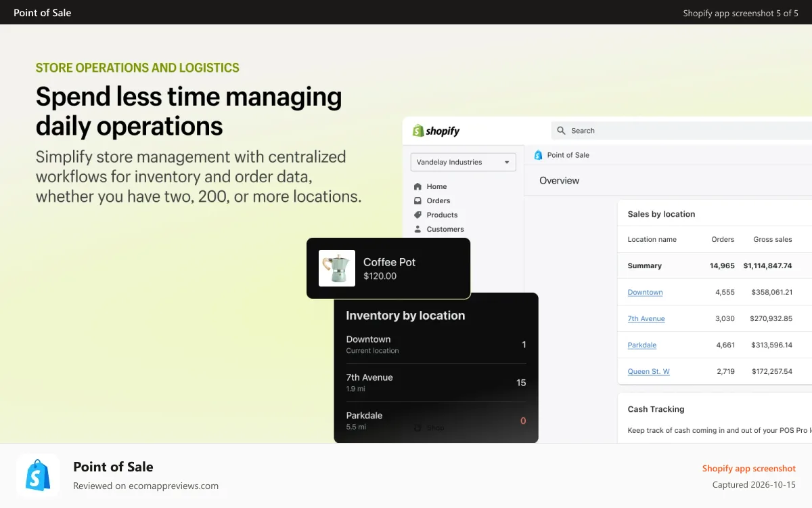The image size is (812, 508).
Task: Click the Point of Sale app icon at bottom
Action: pos(38,475)
